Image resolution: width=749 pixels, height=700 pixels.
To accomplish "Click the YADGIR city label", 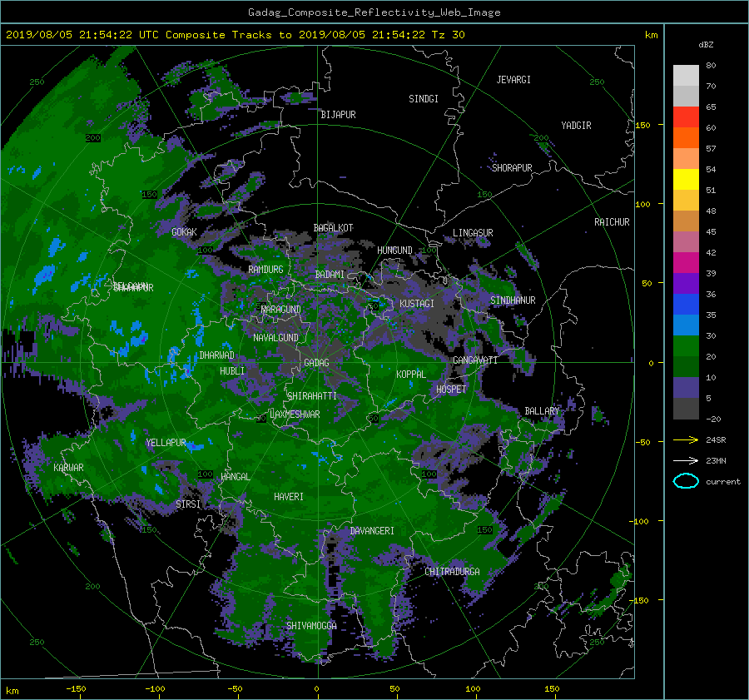I will 576,126.
